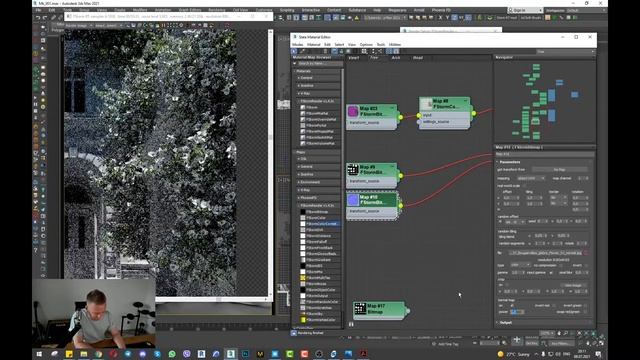Screen dimensions: 640x360
Task: Open Options menu in Slate Material Editor
Action: tap(366, 44)
